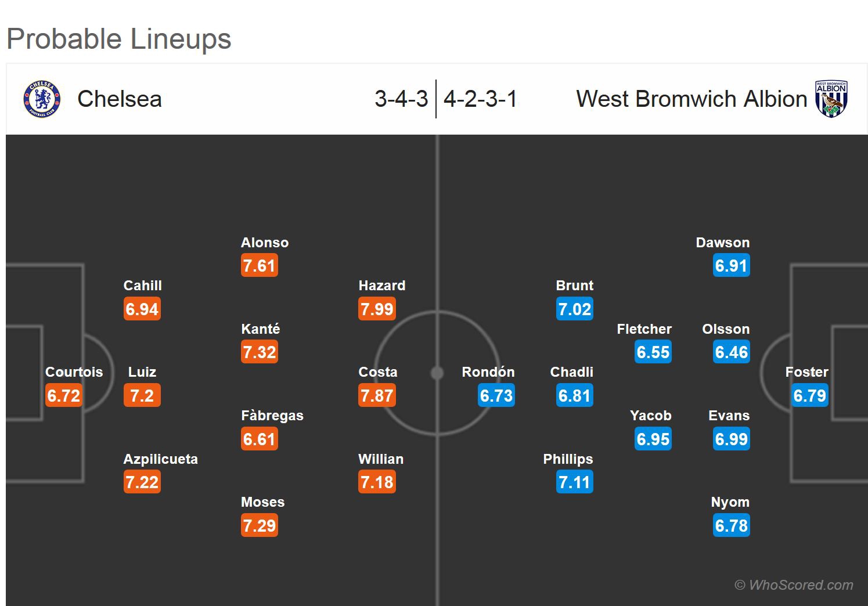
Task: Click Hazard's 7.99 rating badge
Action: 377,309
